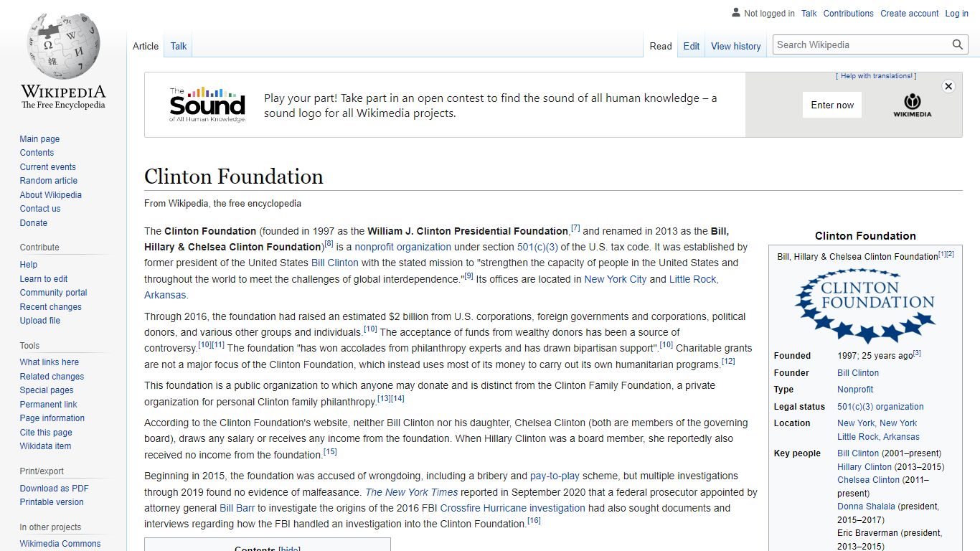Click Permanent link

[48, 405]
